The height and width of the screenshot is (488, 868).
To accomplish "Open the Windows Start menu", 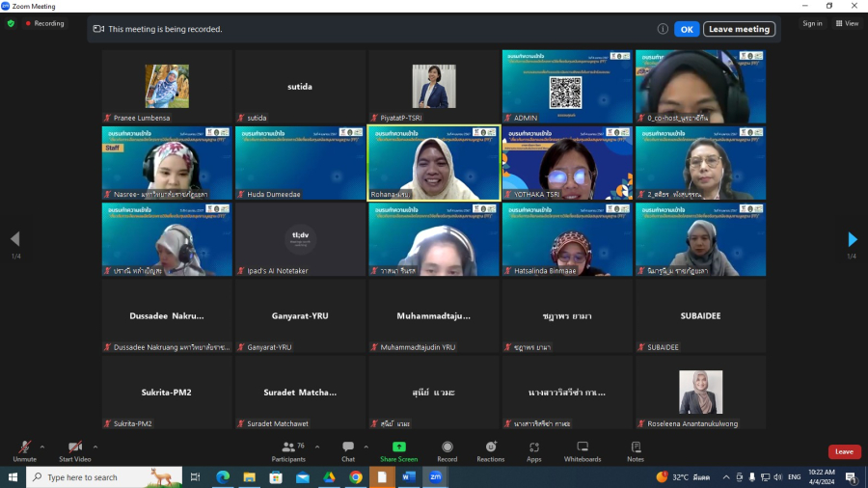I will point(13,477).
